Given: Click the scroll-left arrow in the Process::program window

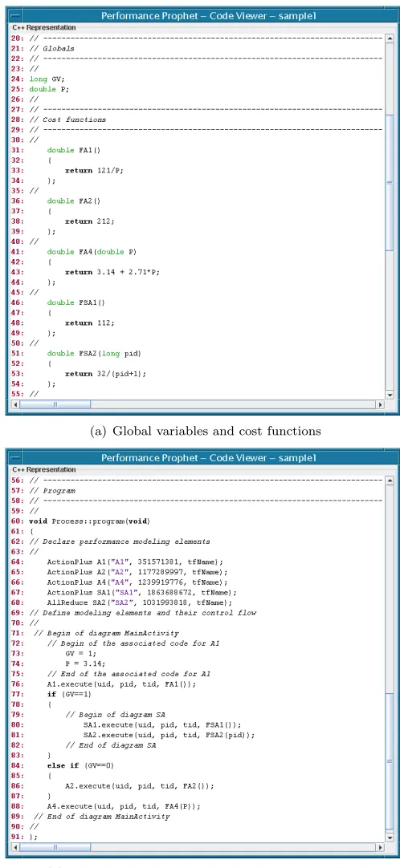Looking at the screenshot, I should (14, 847).
